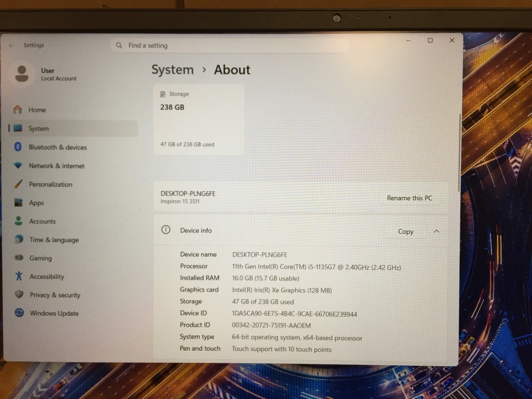Click the Inspiron 15 3511 model text
Viewport: 532px width, 399px height.
(x=180, y=201)
